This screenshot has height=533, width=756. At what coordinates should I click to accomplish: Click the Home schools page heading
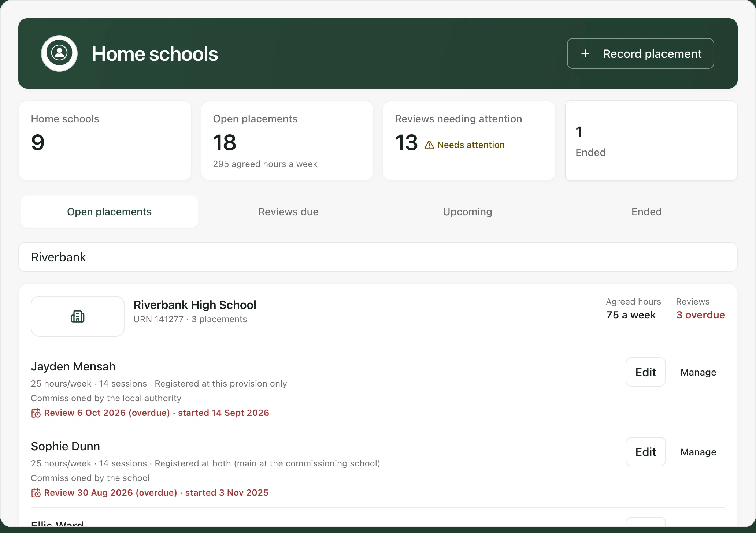click(155, 54)
